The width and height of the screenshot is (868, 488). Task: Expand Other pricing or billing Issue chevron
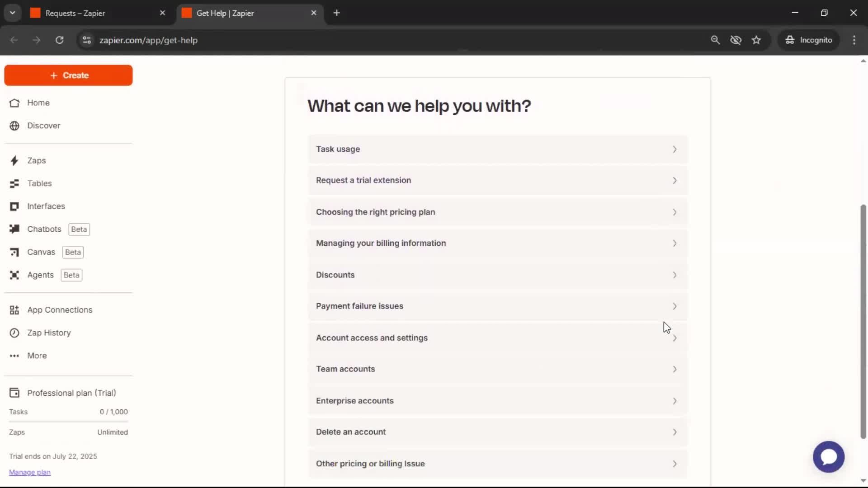point(675,464)
